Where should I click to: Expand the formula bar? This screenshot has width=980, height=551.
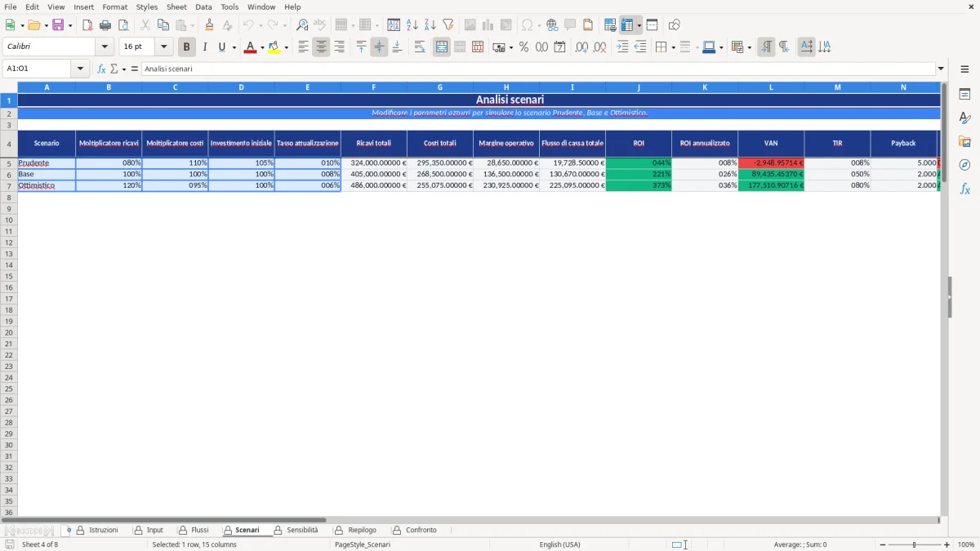[x=941, y=69]
